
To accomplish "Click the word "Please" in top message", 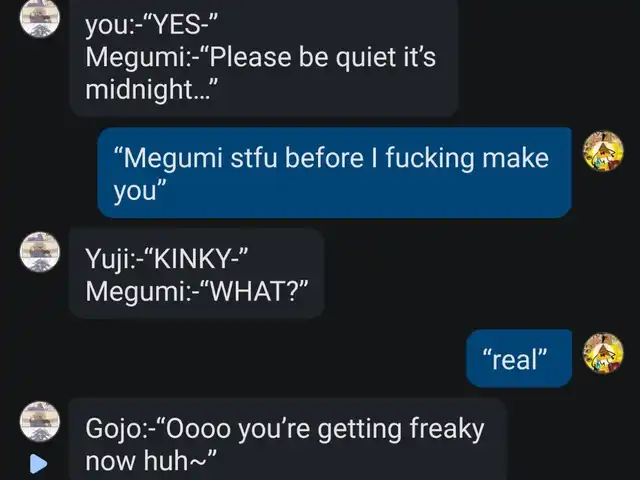I will coord(250,57).
